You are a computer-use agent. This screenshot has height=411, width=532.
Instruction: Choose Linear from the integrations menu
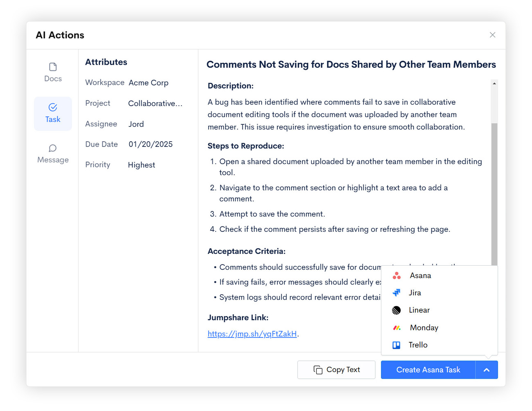(x=440, y=310)
